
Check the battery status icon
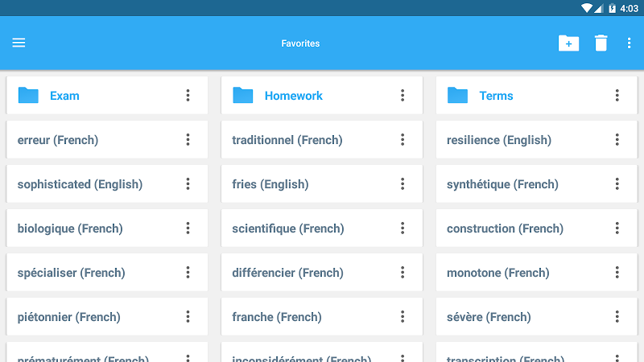(x=612, y=8)
